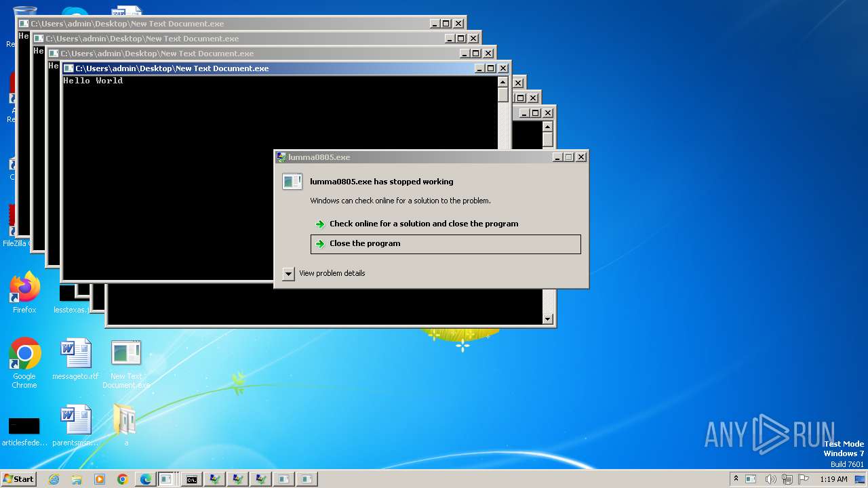The width and height of the screenshot is (868, 488).
Task: Open the Start menu
Action: (x=19, y=479)
